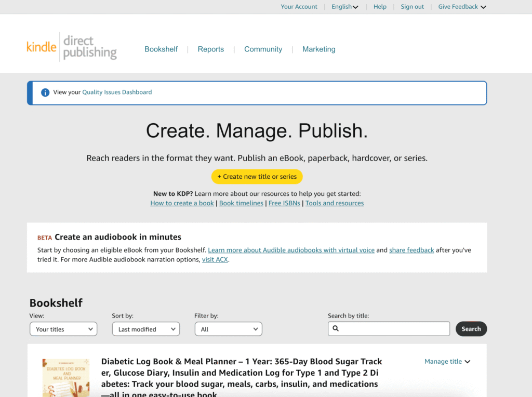Screen dimensions: 532x397
Task: Click the Kindle Direct Publishing logo
Action: 72,47
